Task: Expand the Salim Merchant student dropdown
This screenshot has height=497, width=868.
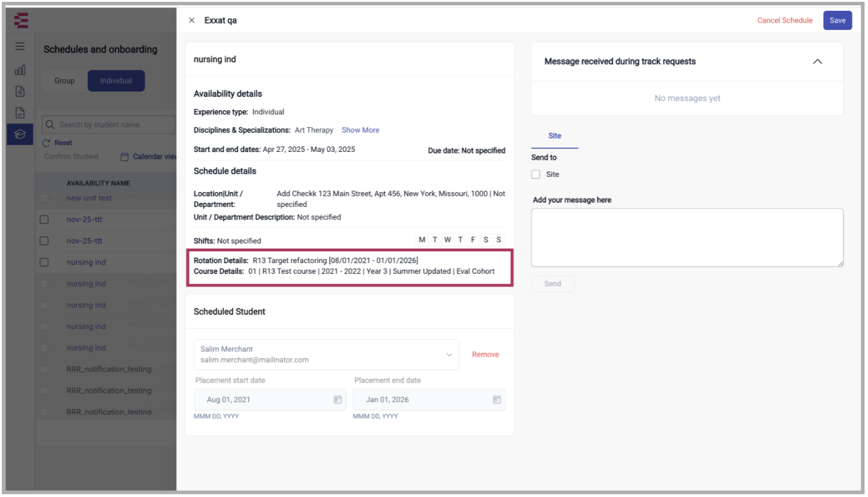Action: 449,355
